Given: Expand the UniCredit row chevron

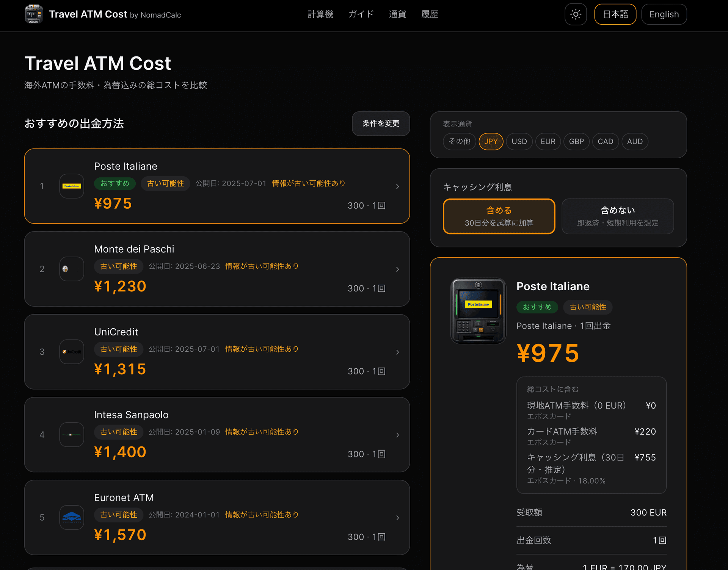Looking at the screenshot, I should coord(397,352).
